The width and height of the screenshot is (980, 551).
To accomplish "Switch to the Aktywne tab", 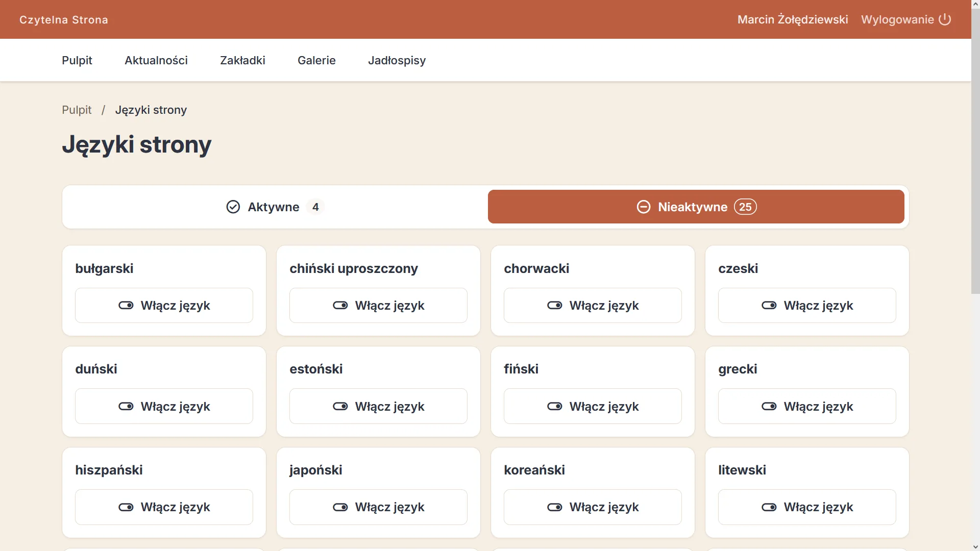I will pos(276,207).
